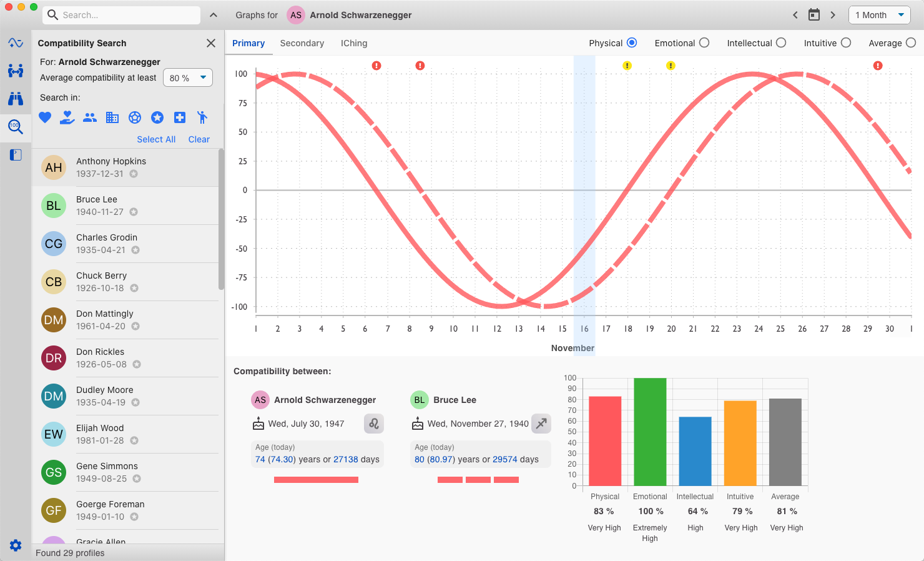Screen dimensions: 924x561
Task: Close the Compatibility Search panel
Action: pos(211,43)
